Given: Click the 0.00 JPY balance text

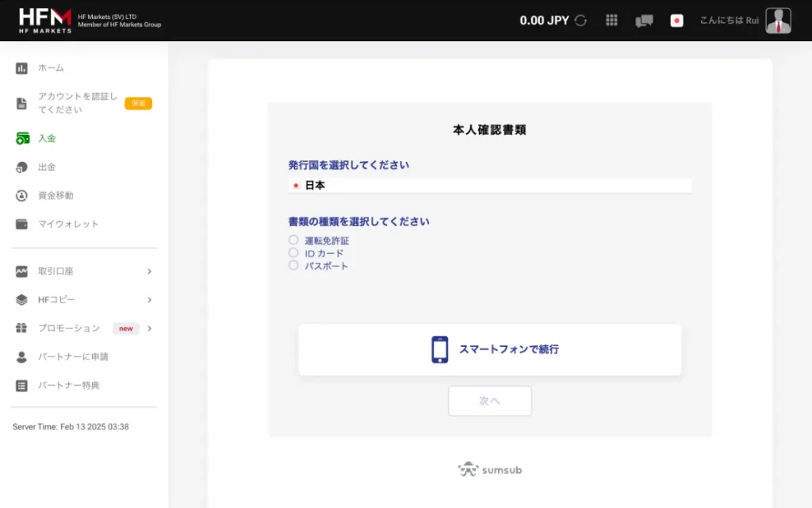Looking at the screenshot, I should click(544, 21).
